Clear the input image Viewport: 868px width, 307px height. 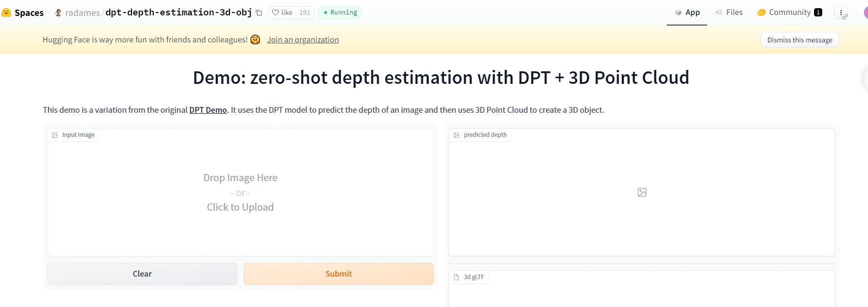click(x=142, y=274)
